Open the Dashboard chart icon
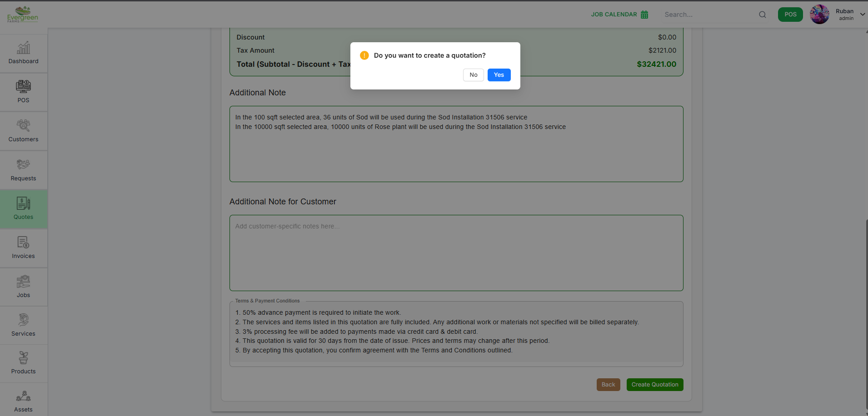Viewport: 868px width, 416px height. point(23,48)
